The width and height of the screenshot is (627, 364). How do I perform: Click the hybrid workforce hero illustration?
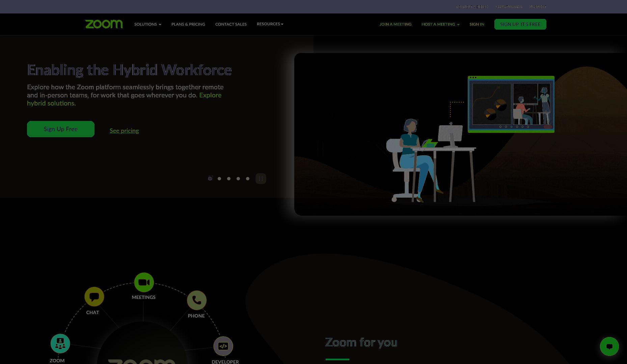click(x=461, y=134)
